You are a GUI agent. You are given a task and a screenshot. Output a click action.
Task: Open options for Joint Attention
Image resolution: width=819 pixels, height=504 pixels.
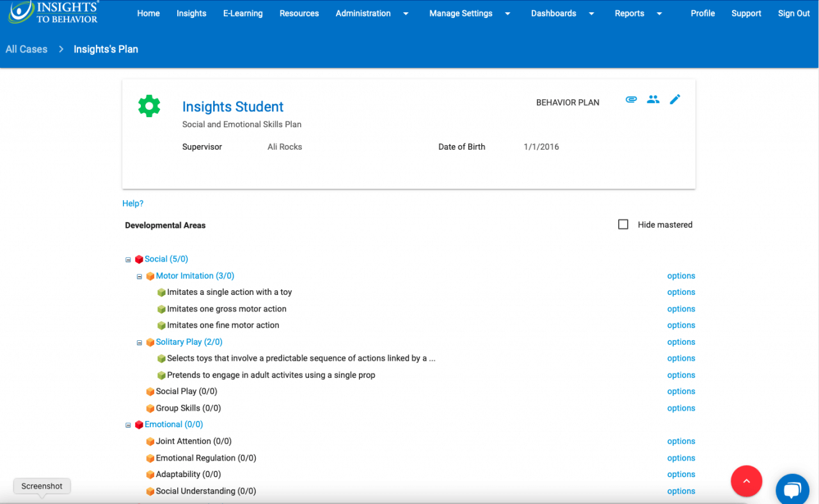coord(681,441)
